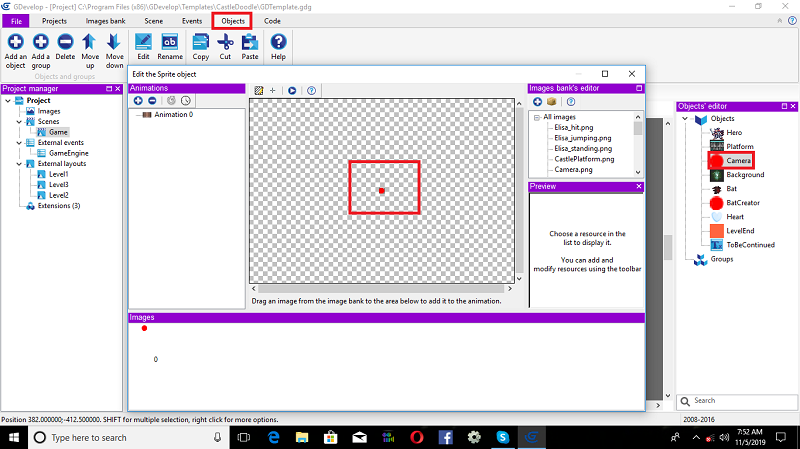Viewport: 800px width, 449px height.
Task: Click the point editor plus icon
Action: tap(273, 90)
